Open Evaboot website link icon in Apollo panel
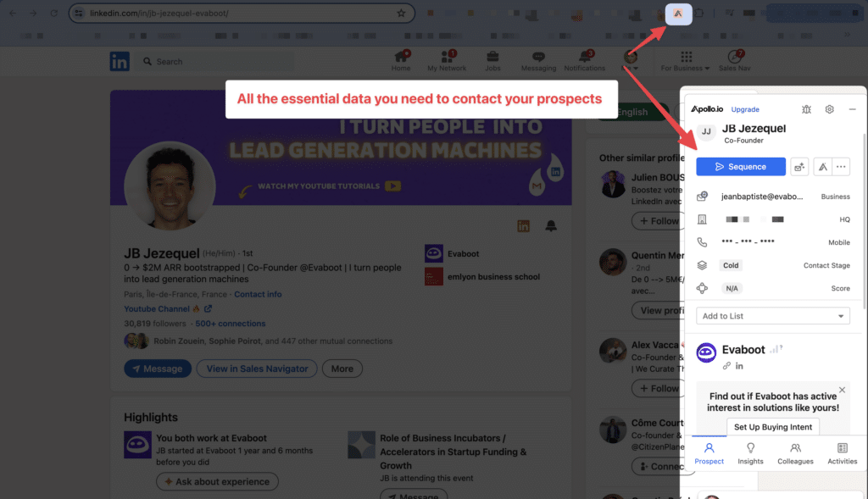This screenshot has width=868, height=499. [726, 366]
